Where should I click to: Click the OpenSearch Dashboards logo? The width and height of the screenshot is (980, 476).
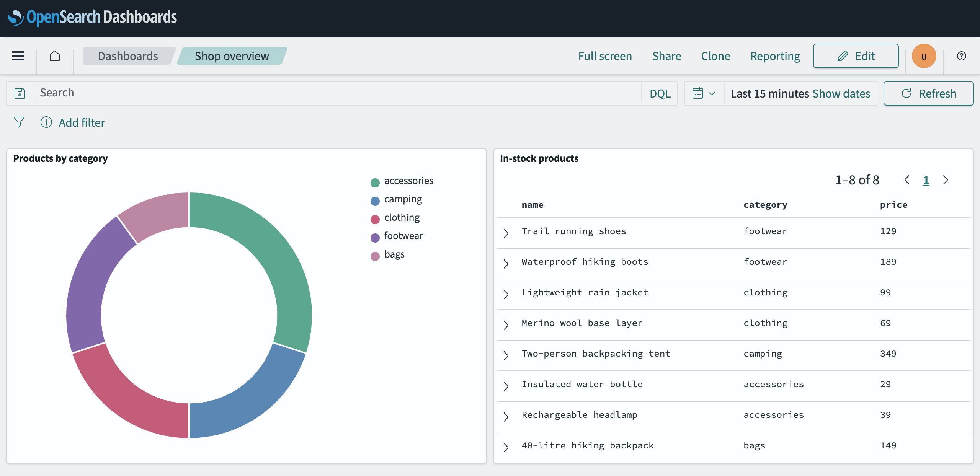pyautogui.click(x=92, y=17)
